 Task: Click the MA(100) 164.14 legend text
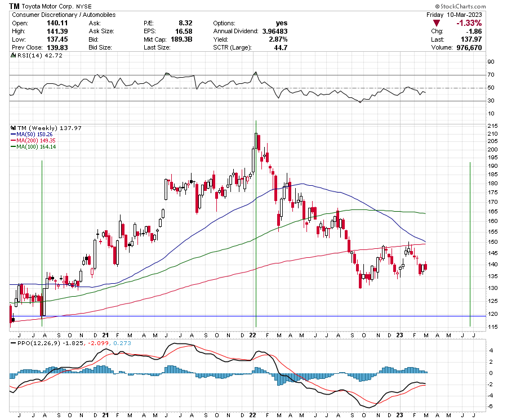(36, 147)
